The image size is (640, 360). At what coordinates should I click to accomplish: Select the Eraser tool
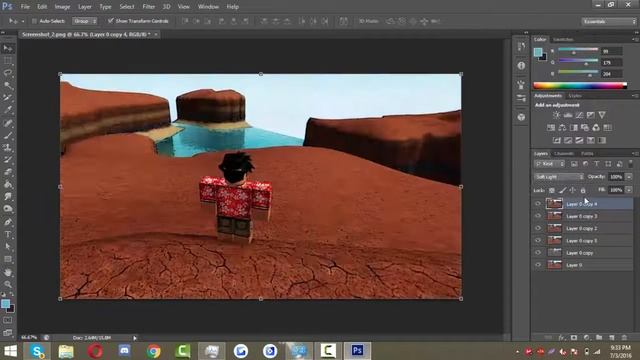[8, 172]
